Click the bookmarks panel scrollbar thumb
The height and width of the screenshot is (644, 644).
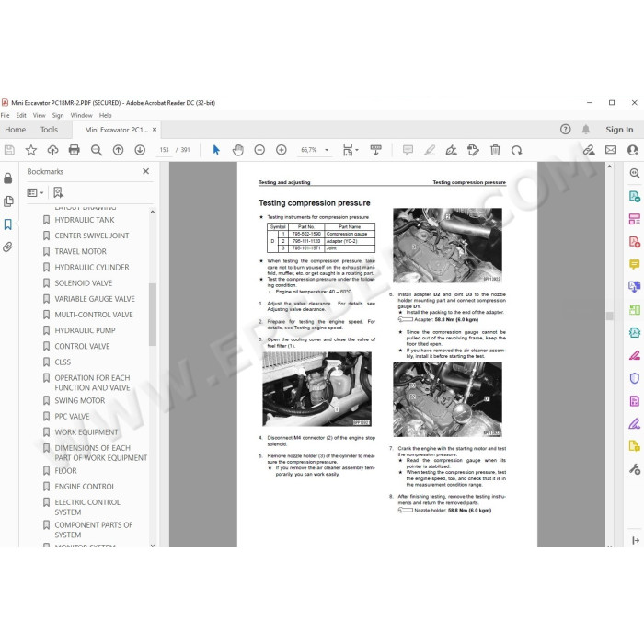tap(153, 315)
